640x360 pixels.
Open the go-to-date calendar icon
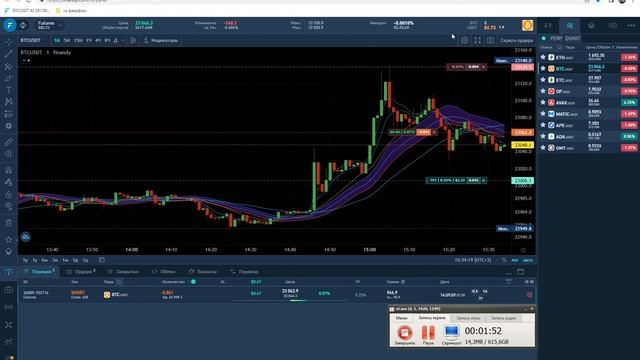point(102,260)
